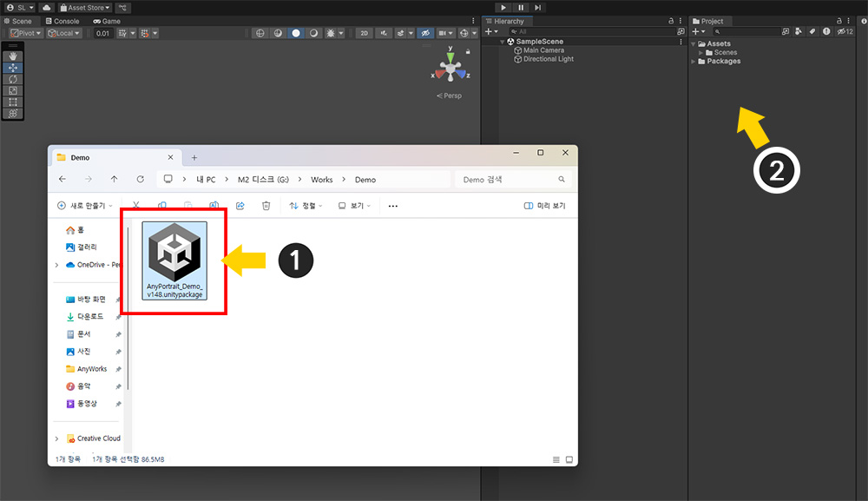Image resolution: width=868 pixels, height=501 pixels.
Task: Open the Local handle rotation dropdown
Action: 63,33
